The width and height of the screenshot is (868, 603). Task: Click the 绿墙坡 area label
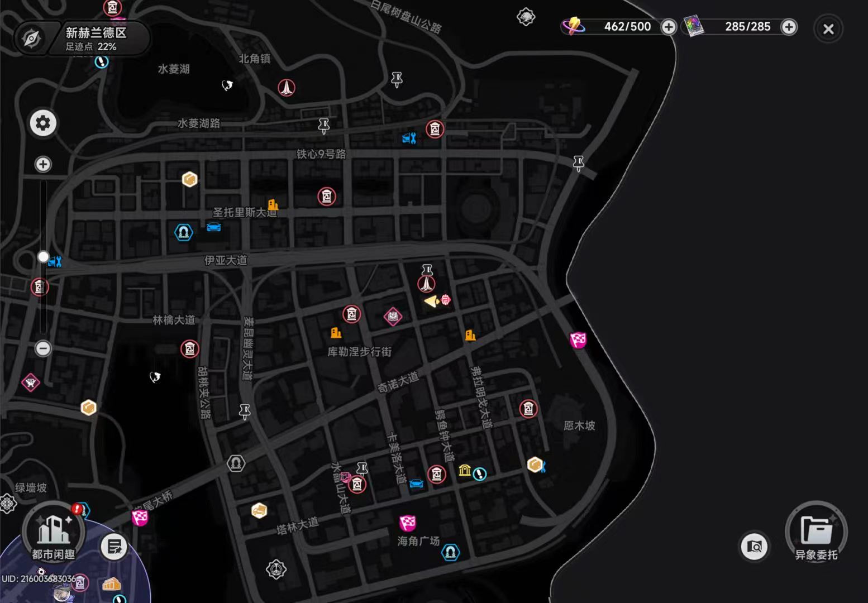coord(31,488)
